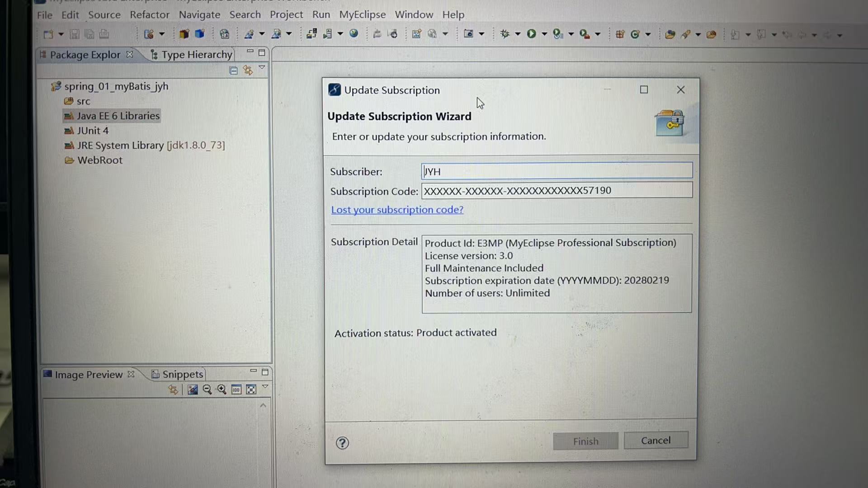868x488 pixels.
Task: Click the New wizard toolbar icon
Action: point(48,34)
